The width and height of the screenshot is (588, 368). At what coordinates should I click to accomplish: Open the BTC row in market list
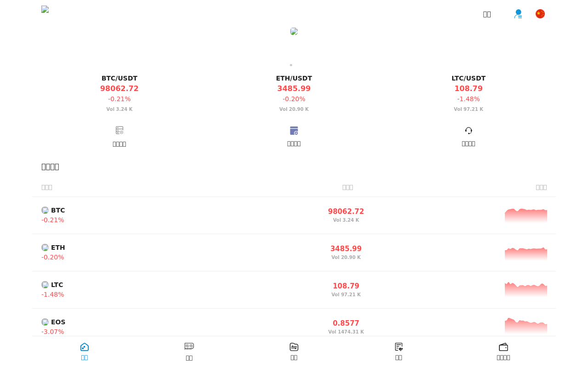pos(294,215)
